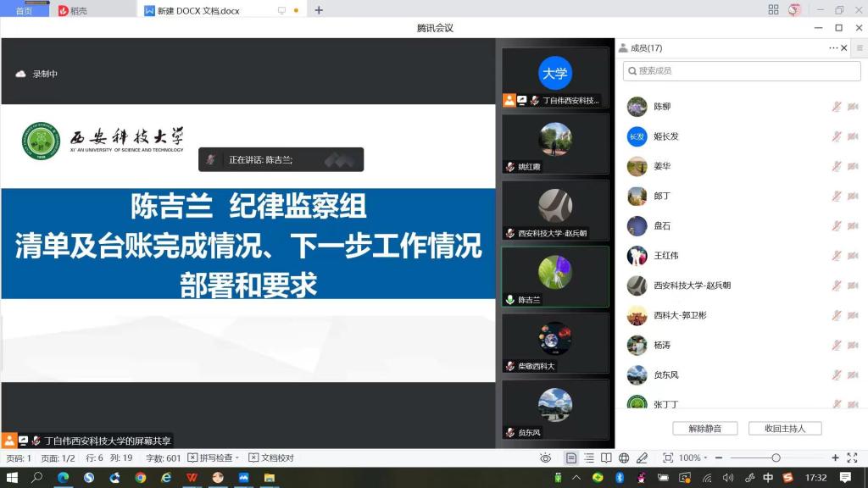Click the new tab plus icon
This screenshot has width=868, height=488.
tap(319, 10)
